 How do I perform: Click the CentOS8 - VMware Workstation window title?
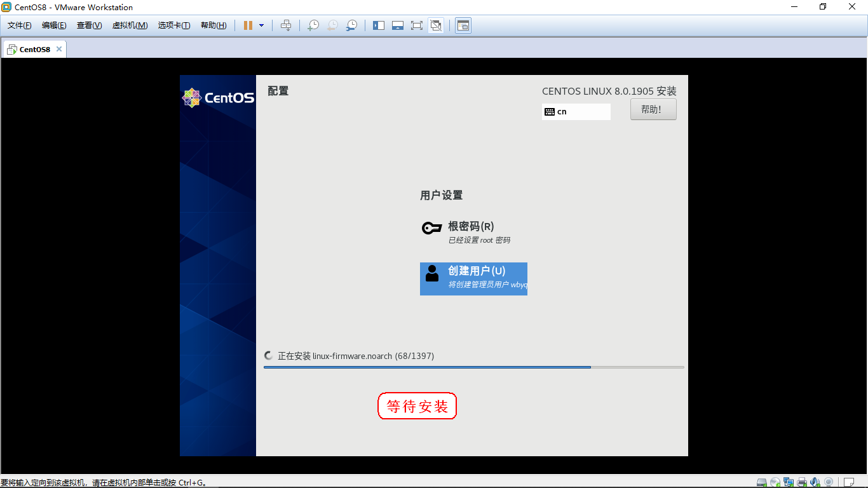coord(74,7)
